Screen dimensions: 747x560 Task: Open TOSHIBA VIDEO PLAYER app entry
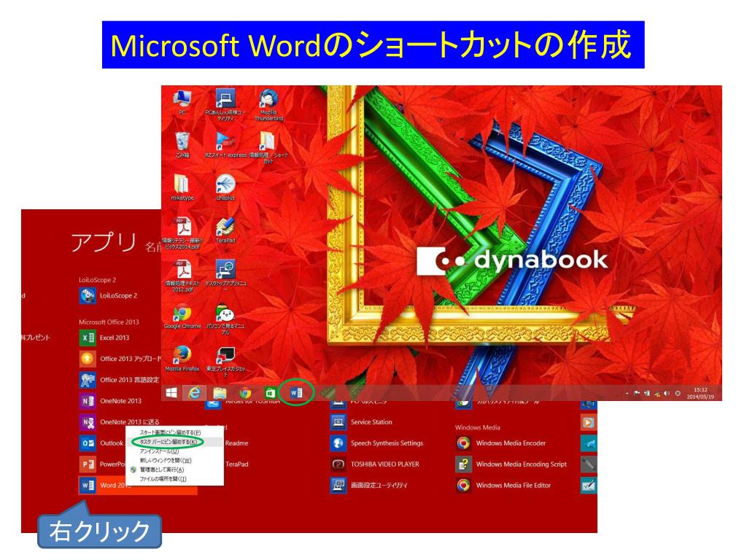coord(375,464)
